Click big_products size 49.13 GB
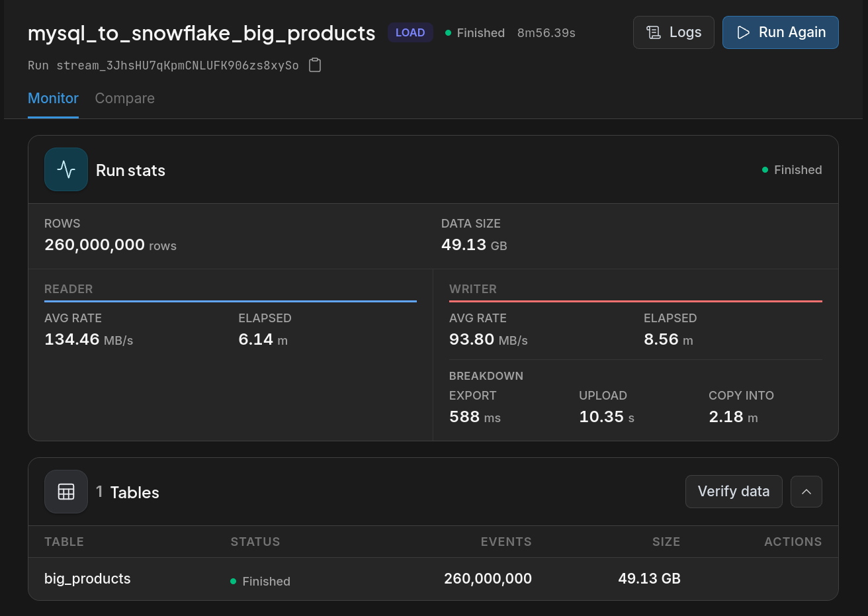The image size is (868, 616). click(649, 579)
